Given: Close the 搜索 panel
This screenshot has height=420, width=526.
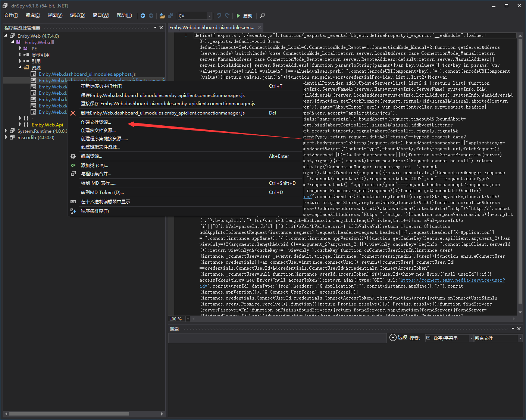Looking at the screenshot, I should [519, 329].
